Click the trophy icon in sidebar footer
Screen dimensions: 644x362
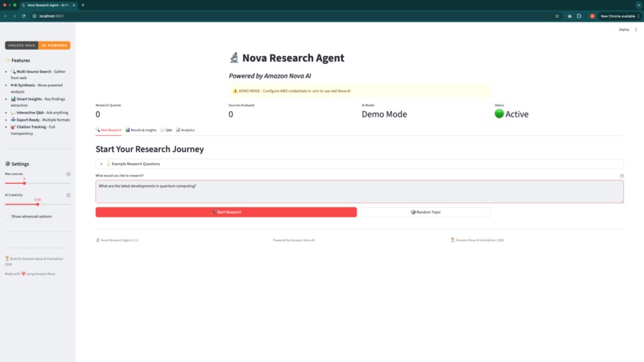pyautogui.click(x=7, y=258)
